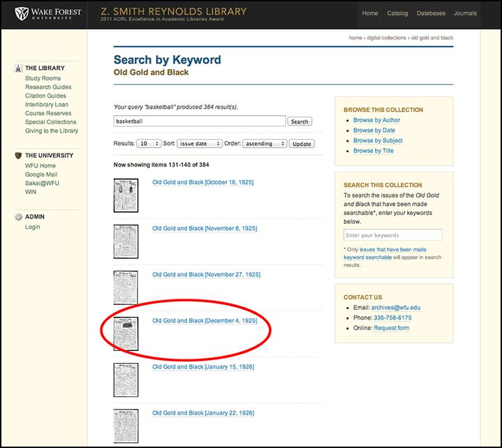Open Old Gold and Black December 4, 1925 link
This screenshot has width=502, height=448.
tap(204, 321)
